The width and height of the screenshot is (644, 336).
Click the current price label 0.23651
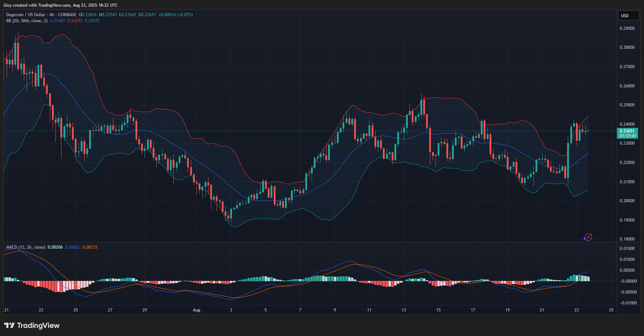pos(627,131)
